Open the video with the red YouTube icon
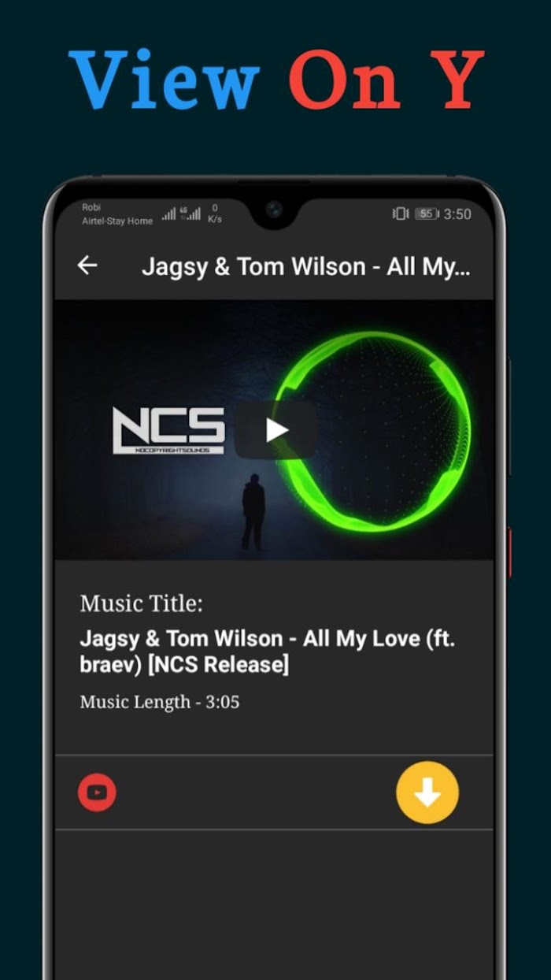This screenshot has width=551, height=980. coord(97,793)
